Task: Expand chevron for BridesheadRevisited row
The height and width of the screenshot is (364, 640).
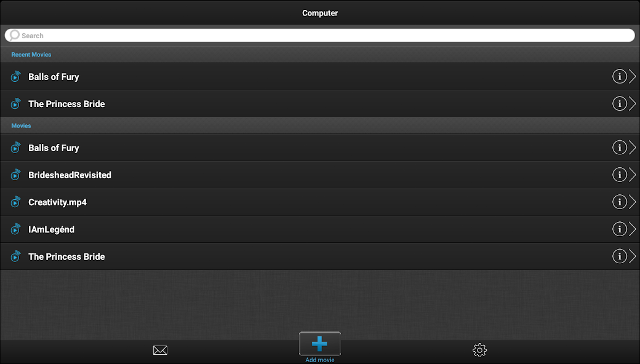Action: coord(632,175)
